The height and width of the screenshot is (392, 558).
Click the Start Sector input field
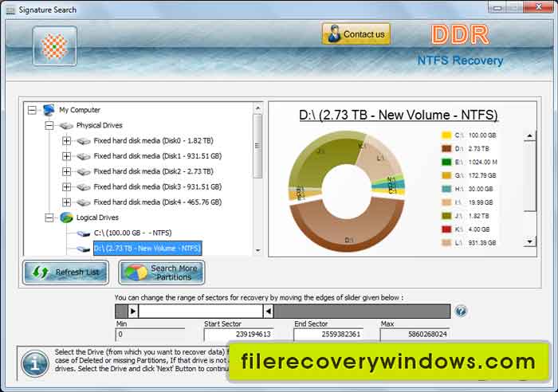[x=239, y=335]
